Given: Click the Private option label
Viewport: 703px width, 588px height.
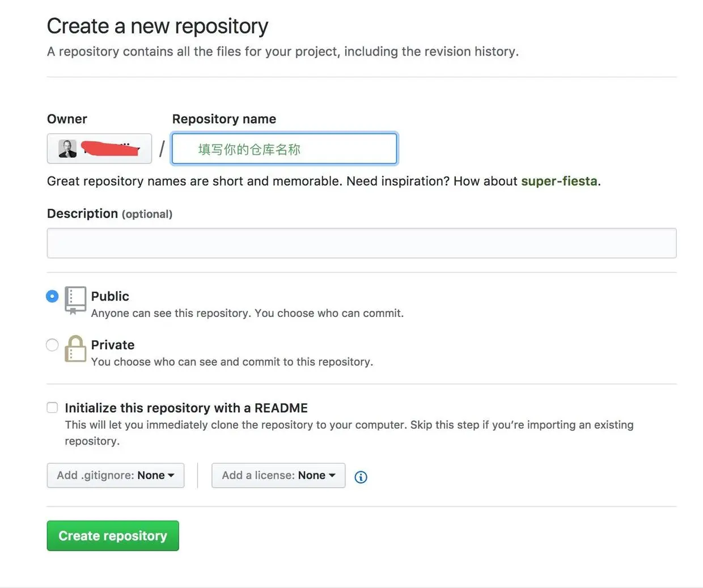Looking at the screenshot, I should [113, 345].
